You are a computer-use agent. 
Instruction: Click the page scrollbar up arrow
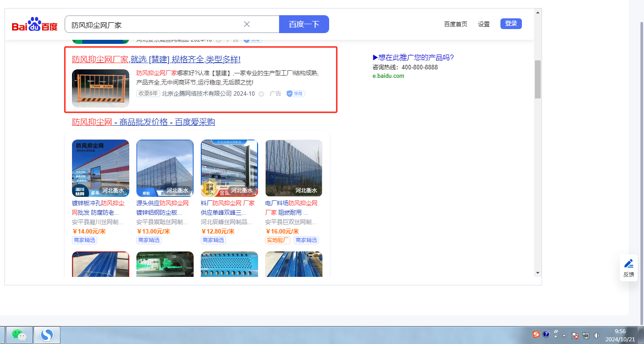538,12
